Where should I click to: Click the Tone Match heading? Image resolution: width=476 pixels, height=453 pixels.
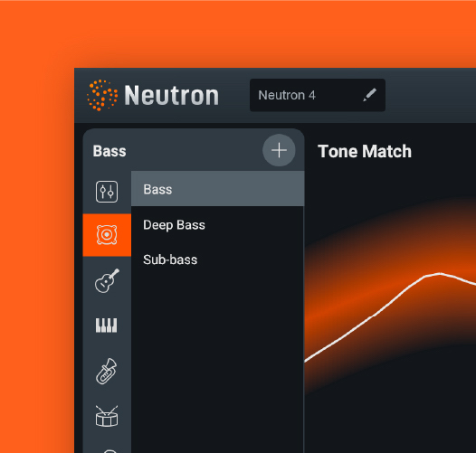tap(365, 151)
